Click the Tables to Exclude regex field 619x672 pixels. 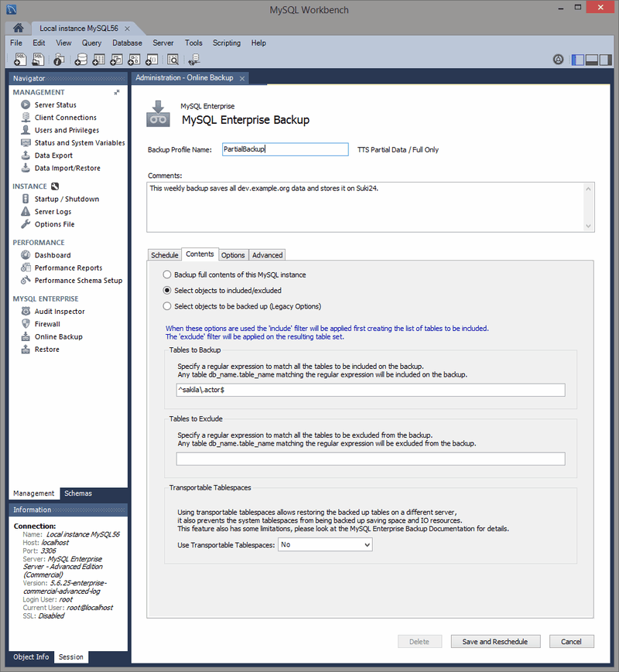(371, 459)
